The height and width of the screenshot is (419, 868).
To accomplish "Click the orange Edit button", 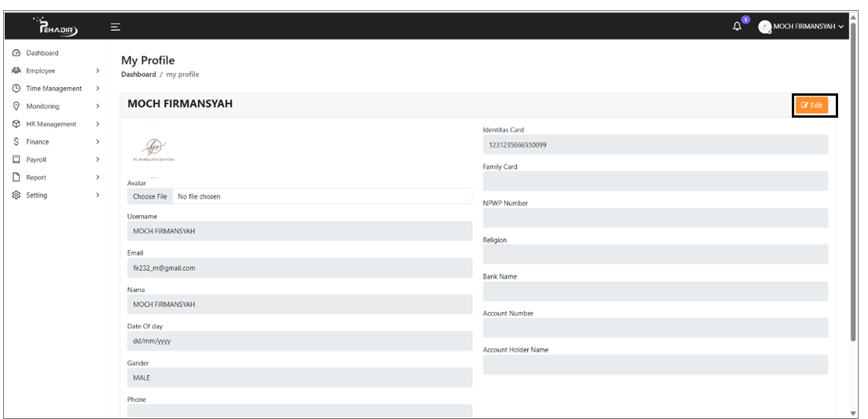I will click(811, 105).
